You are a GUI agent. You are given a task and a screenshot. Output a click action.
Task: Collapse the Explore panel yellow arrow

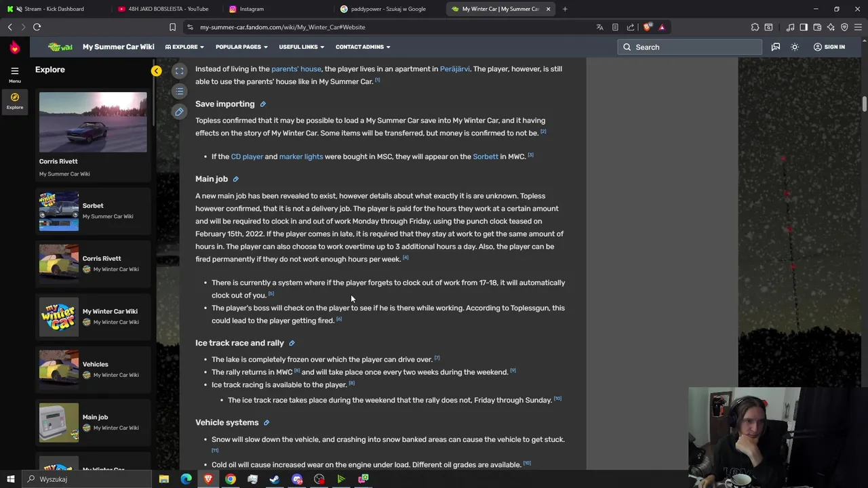point(157,70)
